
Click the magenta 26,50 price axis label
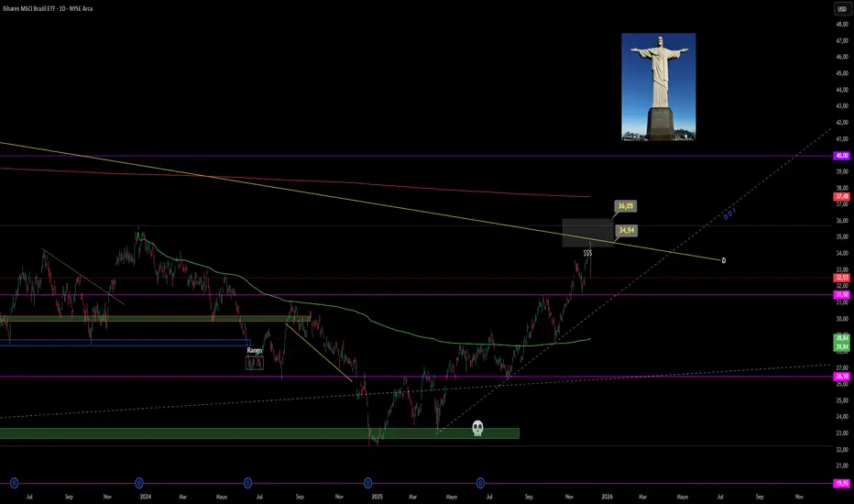click(x=841, y=377)
